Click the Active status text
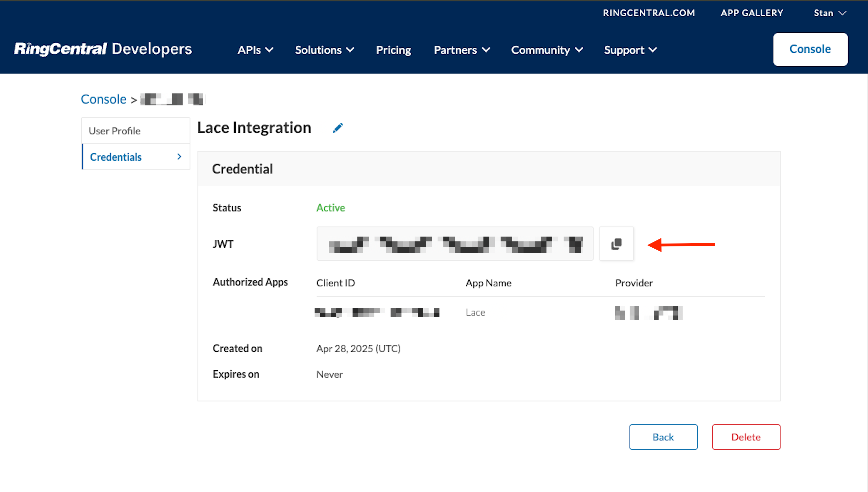 coord(330,207)
